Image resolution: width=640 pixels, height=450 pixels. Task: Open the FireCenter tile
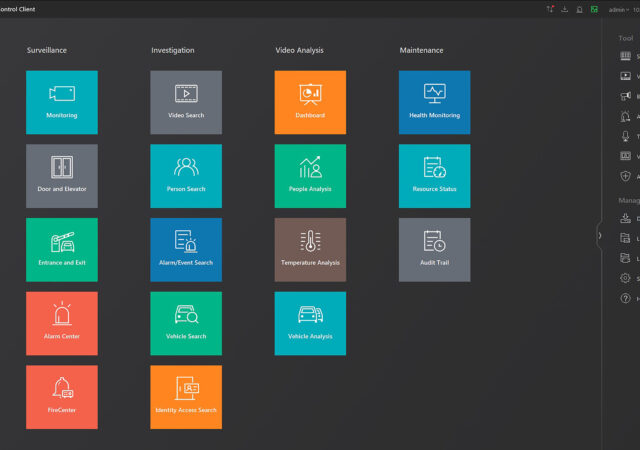click(62, 397)
